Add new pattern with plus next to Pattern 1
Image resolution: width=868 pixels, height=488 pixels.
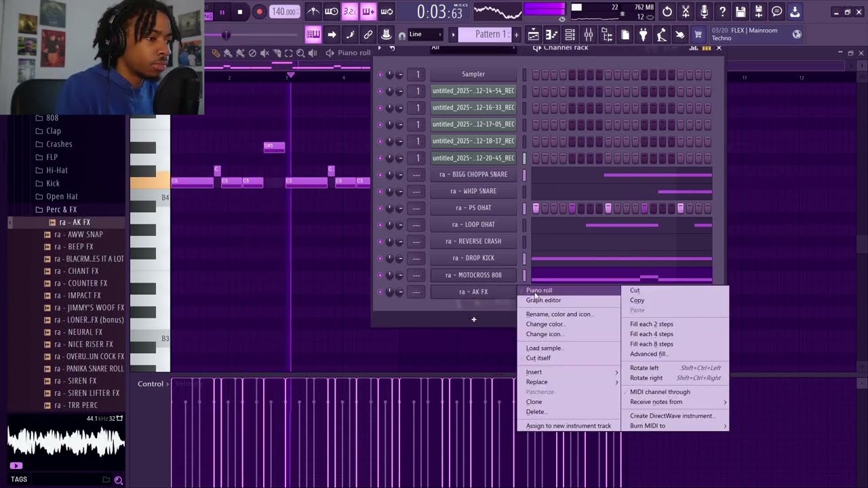pyautogui.click(x=516, y=35)
